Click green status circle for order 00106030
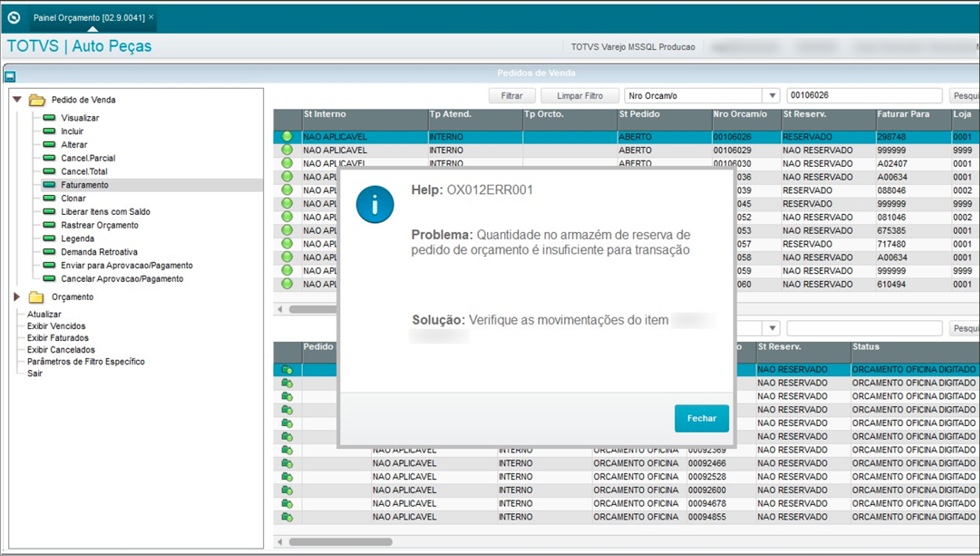This screenshot has height=556, width=980. [287, 163]
